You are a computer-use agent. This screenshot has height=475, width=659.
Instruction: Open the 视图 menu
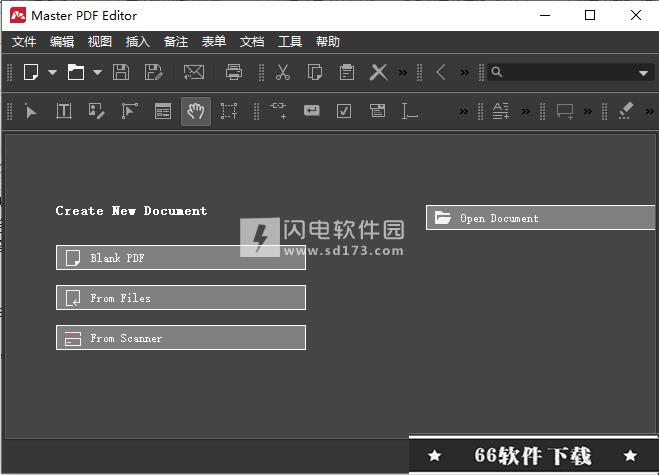click(100, 42)
